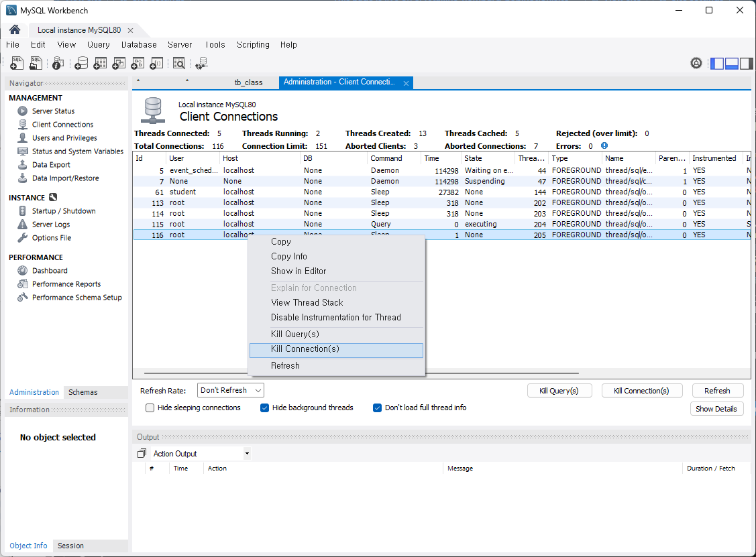Create a new schema toolbar icon
Screen dimensions: 756x557
click(81, 63)
